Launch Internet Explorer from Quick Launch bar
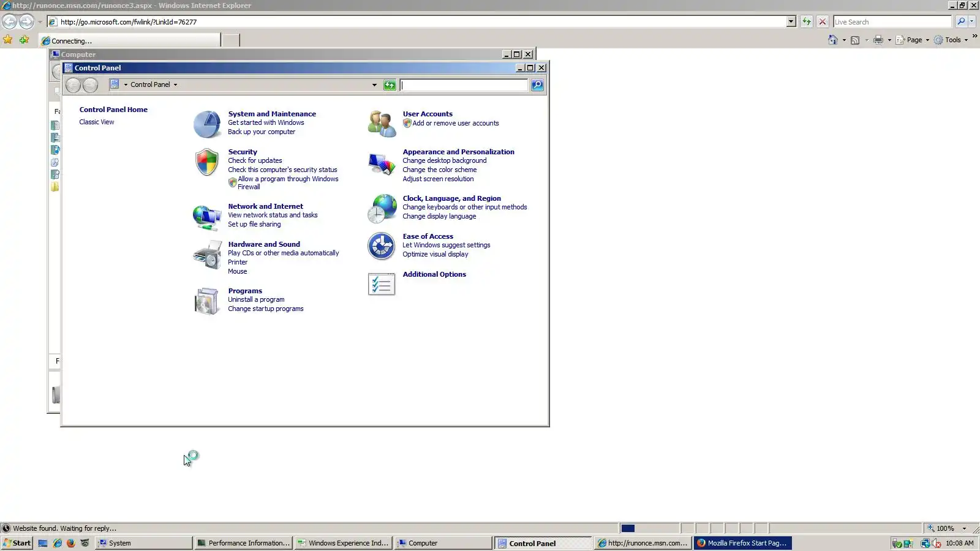Viewport: 980px width, 551px height. pos(58,543)
